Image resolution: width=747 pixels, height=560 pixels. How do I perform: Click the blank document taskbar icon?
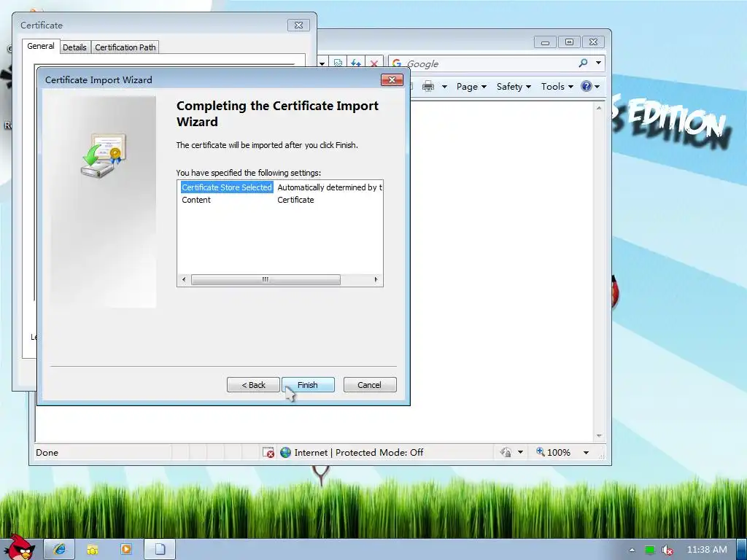coord(160,550)
